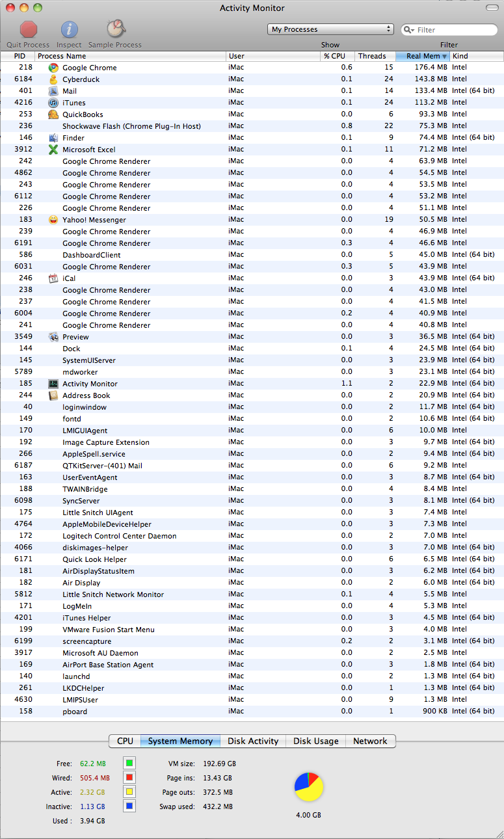504x839 pixels.
Task: Select the DashboardClient process row
Action: (x=252, y=255)
